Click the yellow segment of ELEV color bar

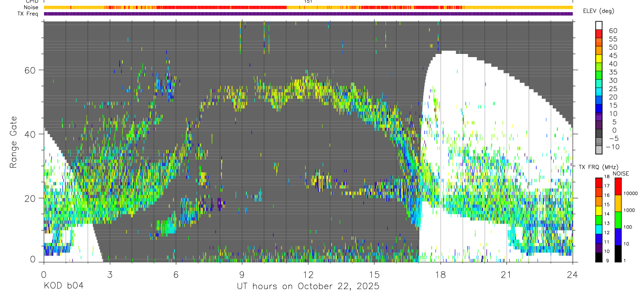point(600,59)
